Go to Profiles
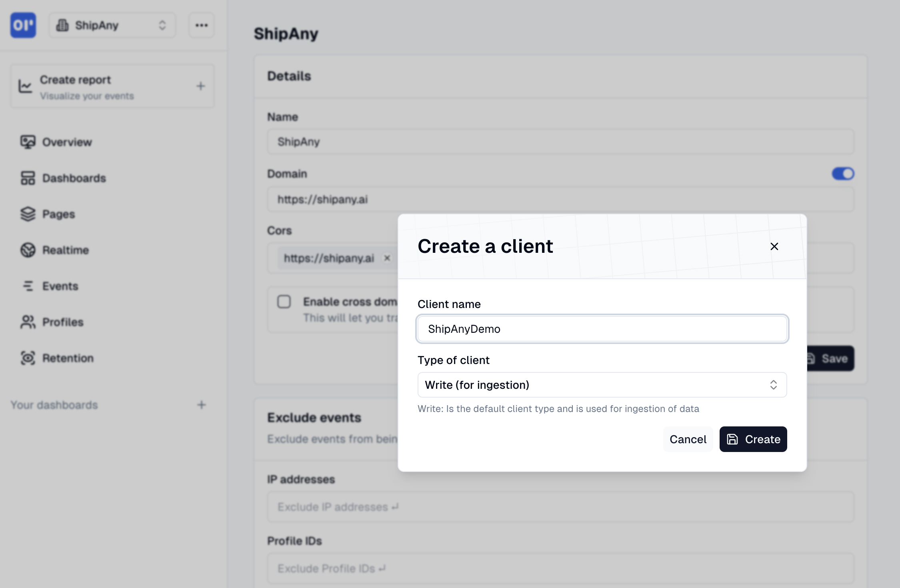900x588 pixels. click(x=63, y=322)
